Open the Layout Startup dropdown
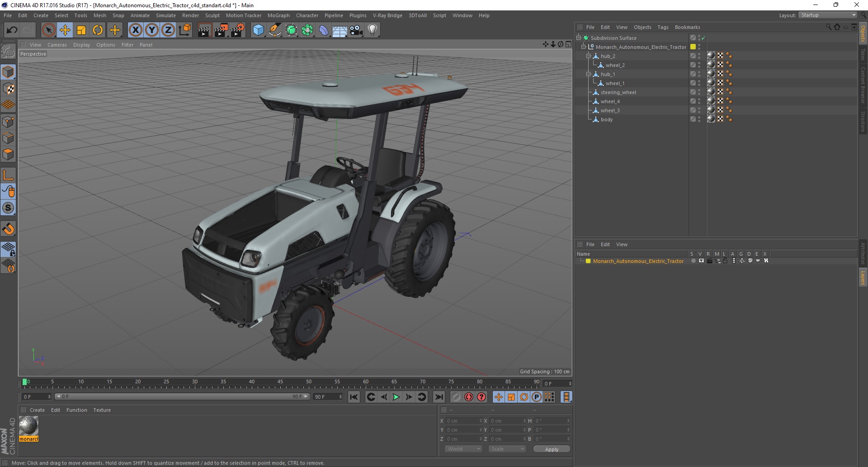 tap(828, 15)
